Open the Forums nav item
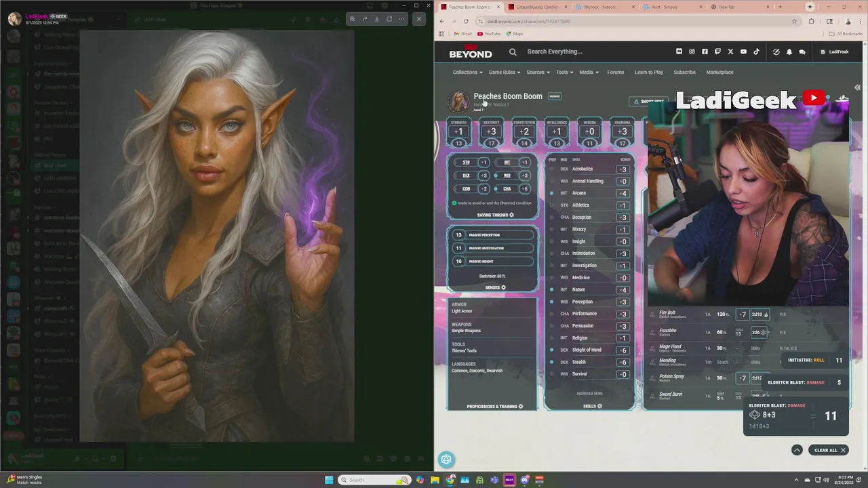The height and width of the screenshot is (488, 868). pyautogui.click(x=616, y=72)
